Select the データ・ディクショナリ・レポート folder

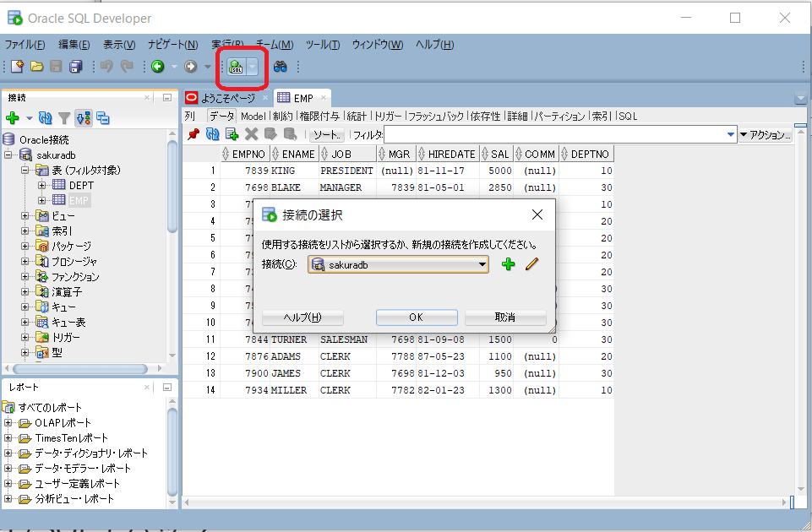pyautogui.click(x=91, y=453)
